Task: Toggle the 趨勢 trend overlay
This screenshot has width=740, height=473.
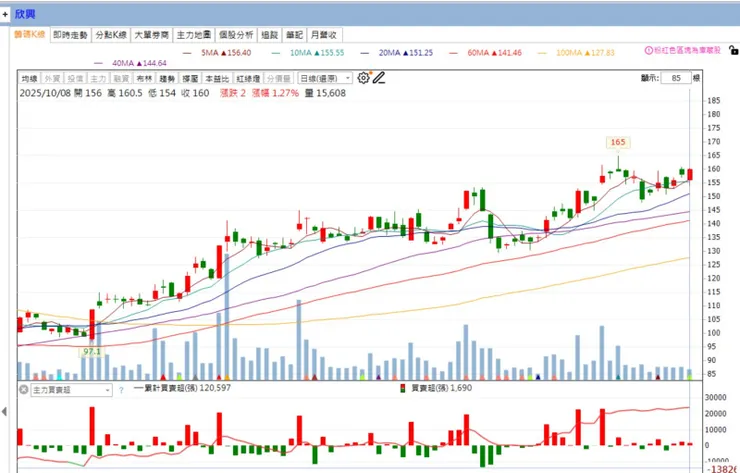Action: pyautogui.click(x=167, y=78)
